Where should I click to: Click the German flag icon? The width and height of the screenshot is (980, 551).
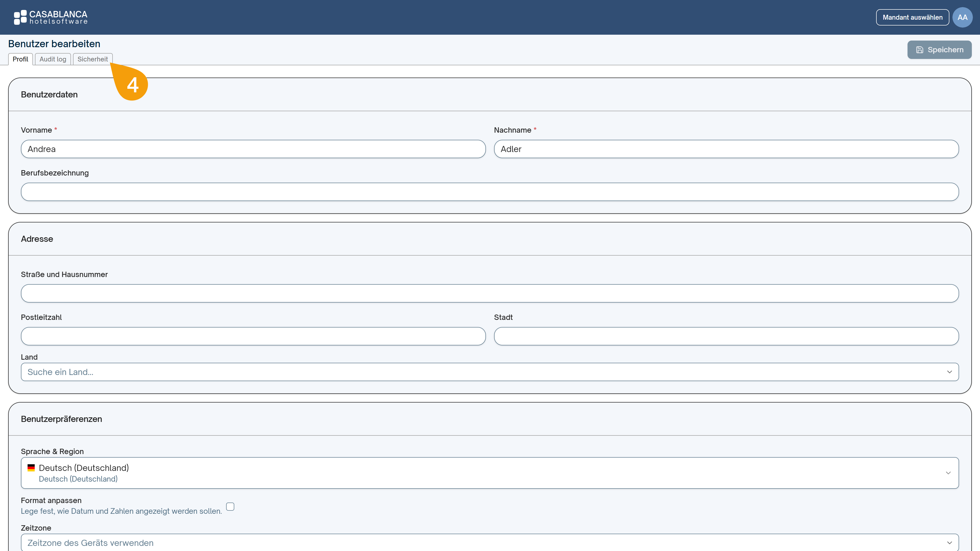[x=31, y=468]
